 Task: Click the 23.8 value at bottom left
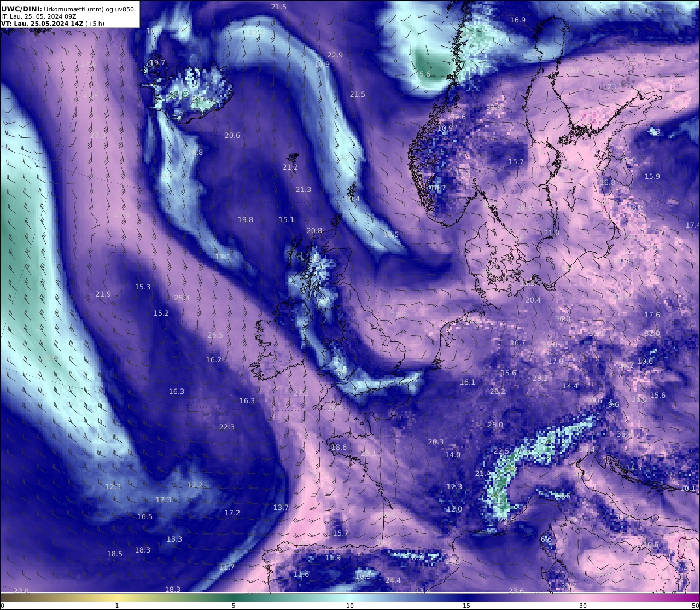(21, 591)
